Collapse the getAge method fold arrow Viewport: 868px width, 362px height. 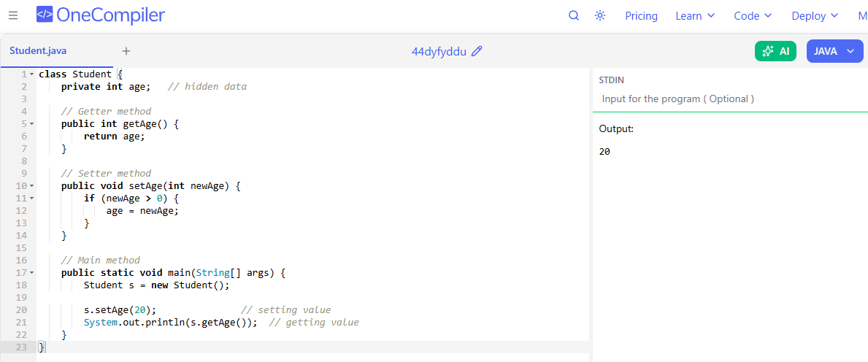[31, 124]
